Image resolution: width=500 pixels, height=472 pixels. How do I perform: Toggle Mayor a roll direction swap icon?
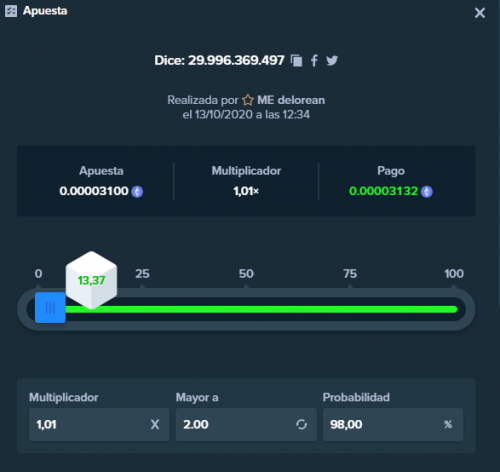[x=301, y=425]
